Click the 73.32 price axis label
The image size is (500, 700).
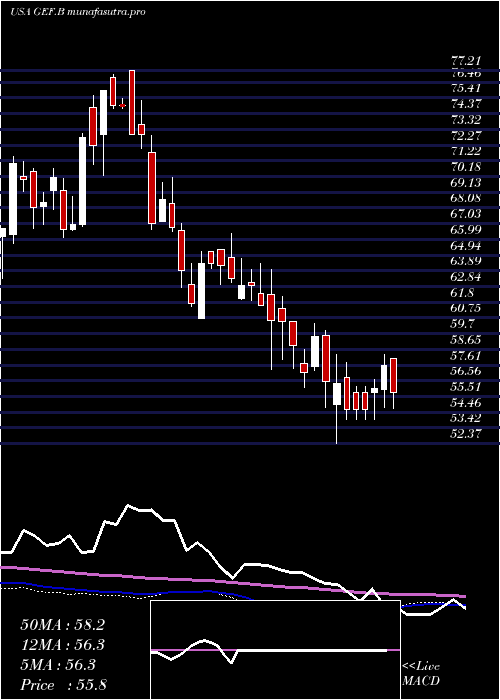[465, 120]
